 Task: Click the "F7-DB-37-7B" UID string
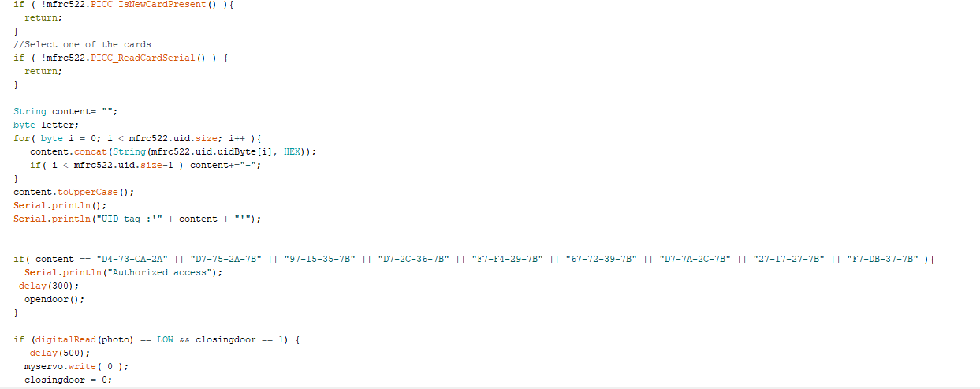point(882,259)
